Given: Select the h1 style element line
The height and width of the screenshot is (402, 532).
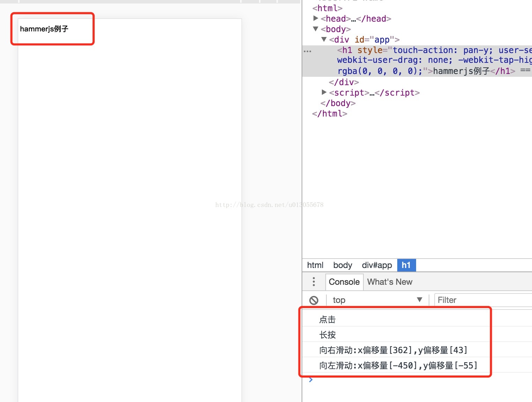Looking at the screenshot, I should 417,61.
